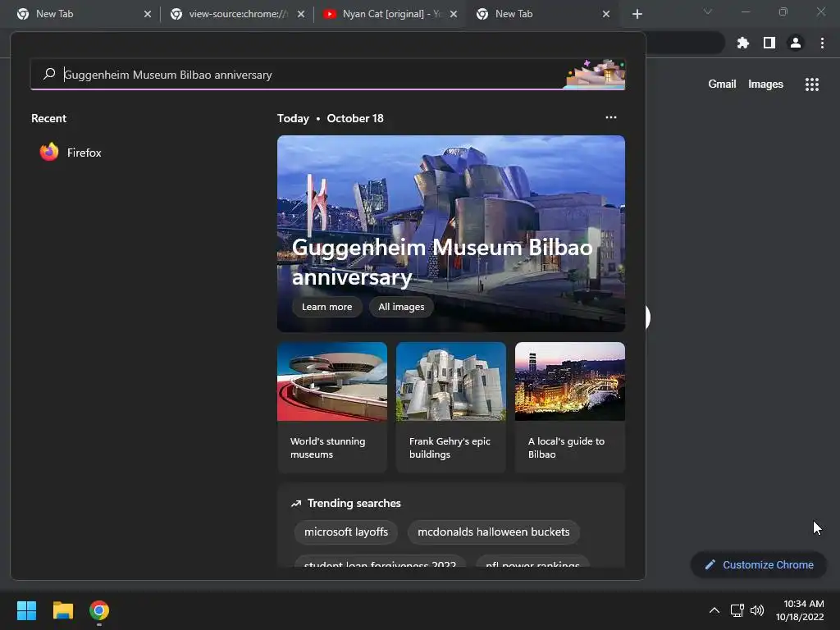Click the All images button
The image size is (840, 630).
401,307
